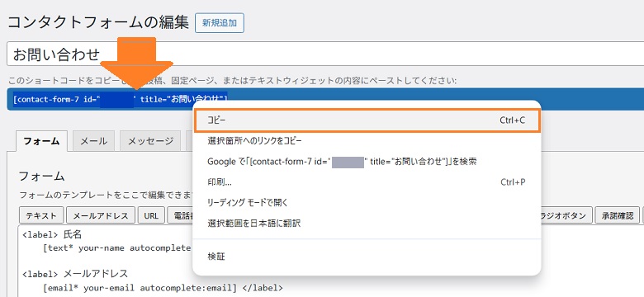644x297 pixels.
Task: Insert a URL form tag
Action: [x=151, y=215]
